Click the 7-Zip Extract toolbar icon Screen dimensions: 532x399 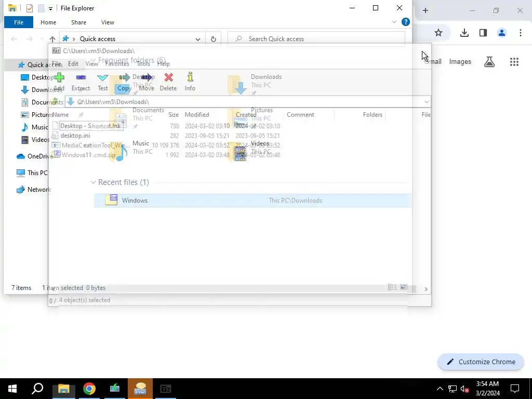[81, 82]
